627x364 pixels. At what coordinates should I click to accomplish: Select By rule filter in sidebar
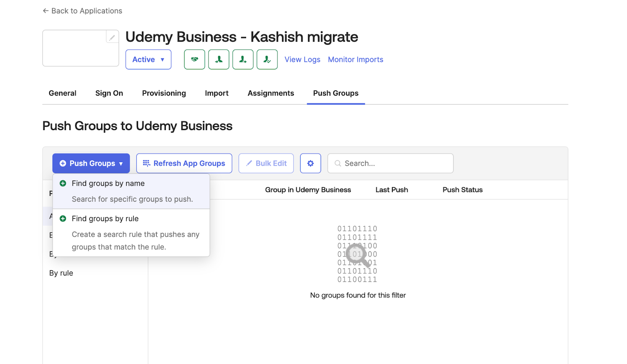click(61, 273)
